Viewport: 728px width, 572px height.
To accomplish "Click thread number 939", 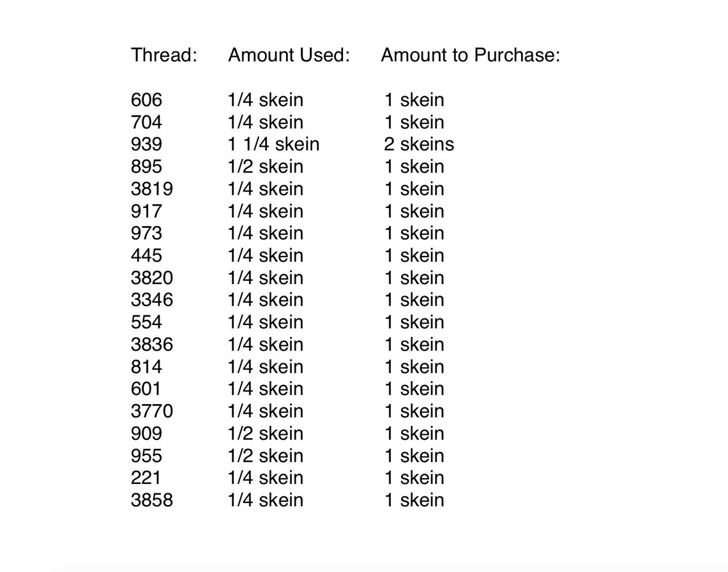I will tap(146, 144).
